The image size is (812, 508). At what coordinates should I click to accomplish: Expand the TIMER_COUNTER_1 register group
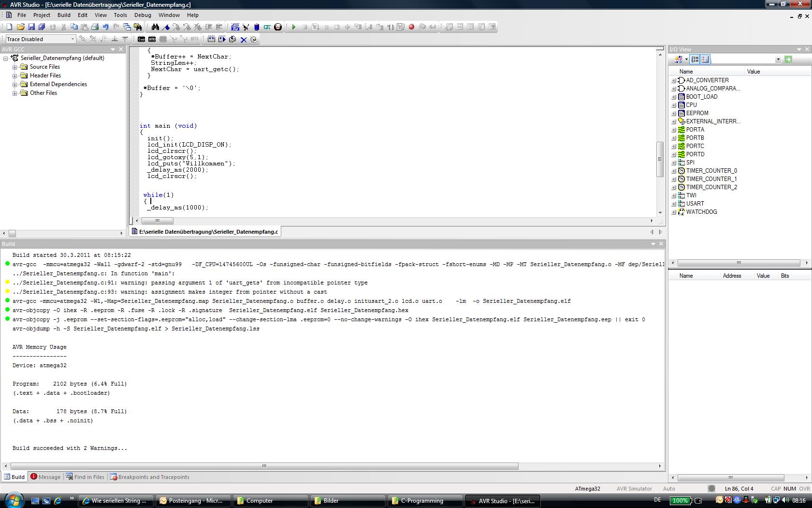click(x=674, y=179)
